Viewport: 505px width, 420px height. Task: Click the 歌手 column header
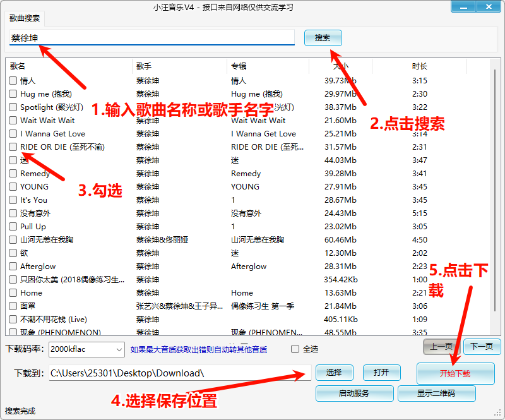[179, 66]
